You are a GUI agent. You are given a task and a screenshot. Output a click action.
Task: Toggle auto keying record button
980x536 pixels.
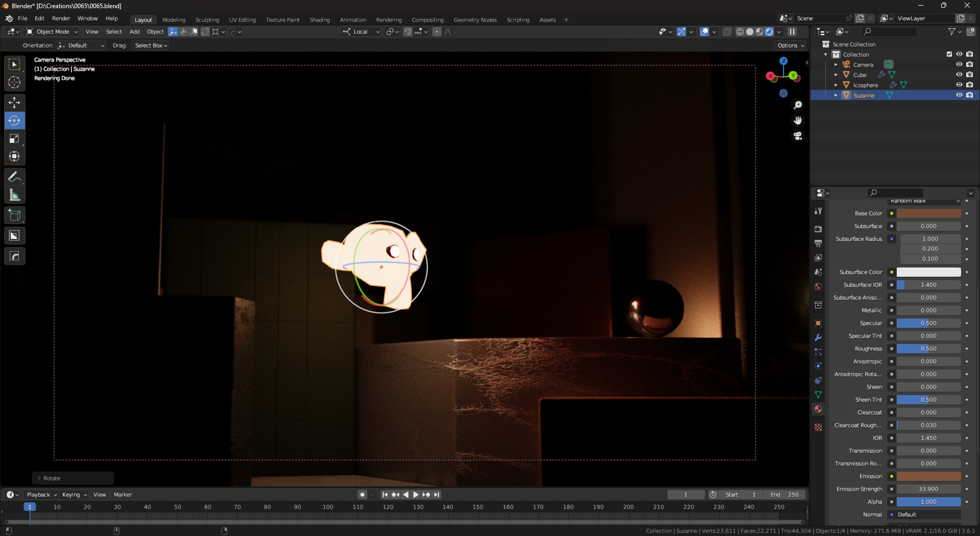[x=362, y=495]
